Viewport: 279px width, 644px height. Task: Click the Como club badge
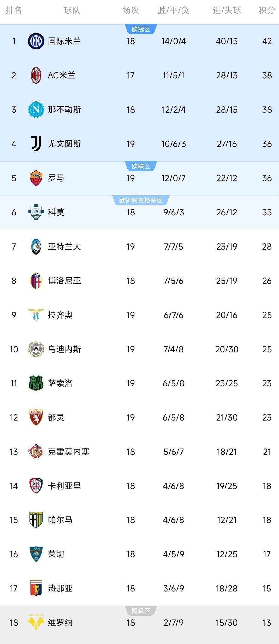coord(36,212)
